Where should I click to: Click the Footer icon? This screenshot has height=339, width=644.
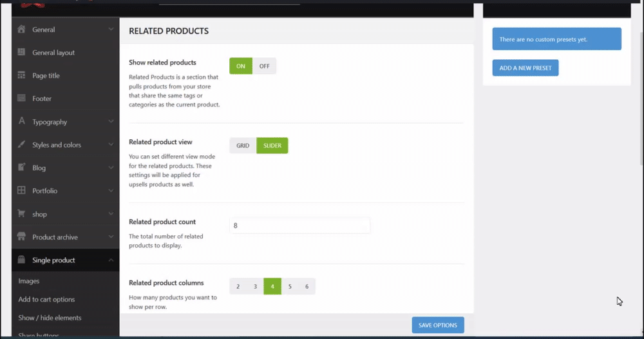[x=21, y=98]
